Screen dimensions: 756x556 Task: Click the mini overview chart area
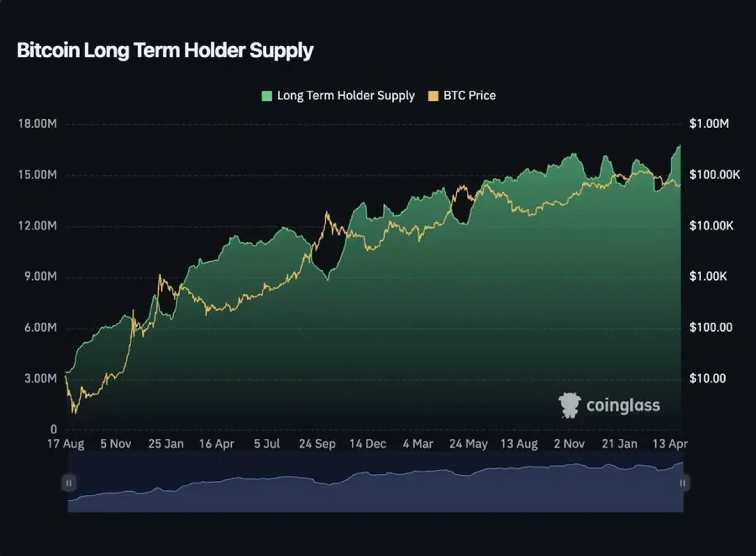point(375,482)
